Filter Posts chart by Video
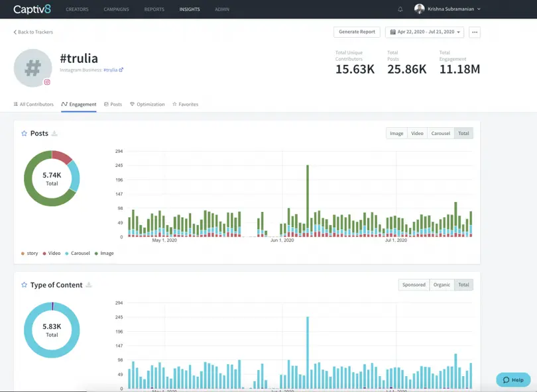Screen dimensions: 537x392 pyautogui.click(x=417, y=133)
